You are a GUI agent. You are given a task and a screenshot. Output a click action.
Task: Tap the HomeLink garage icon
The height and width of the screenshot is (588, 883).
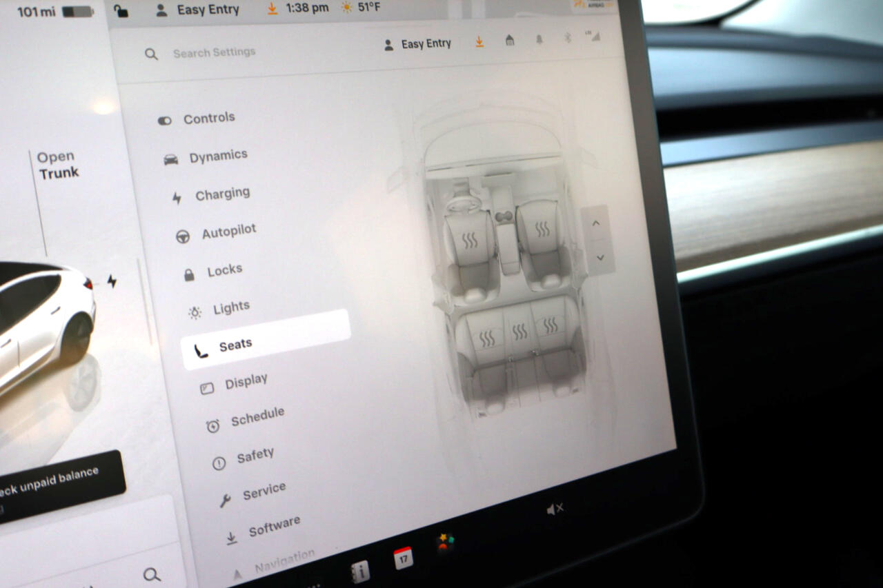coord(510,41)
